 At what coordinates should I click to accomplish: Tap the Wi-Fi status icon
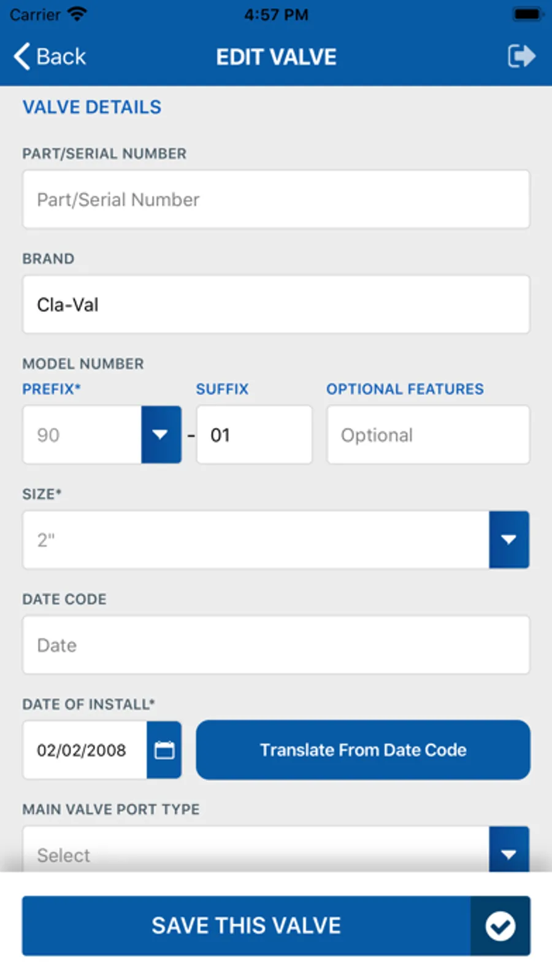coord(77,14)
